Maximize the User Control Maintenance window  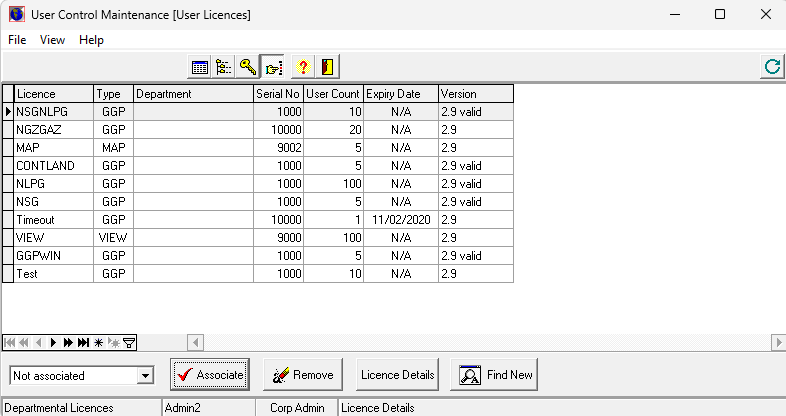[720, 14]
